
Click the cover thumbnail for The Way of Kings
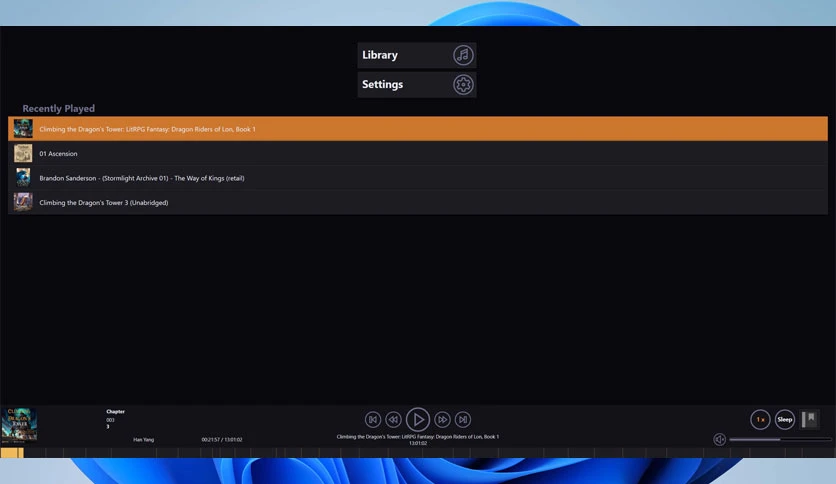(23, 178)
